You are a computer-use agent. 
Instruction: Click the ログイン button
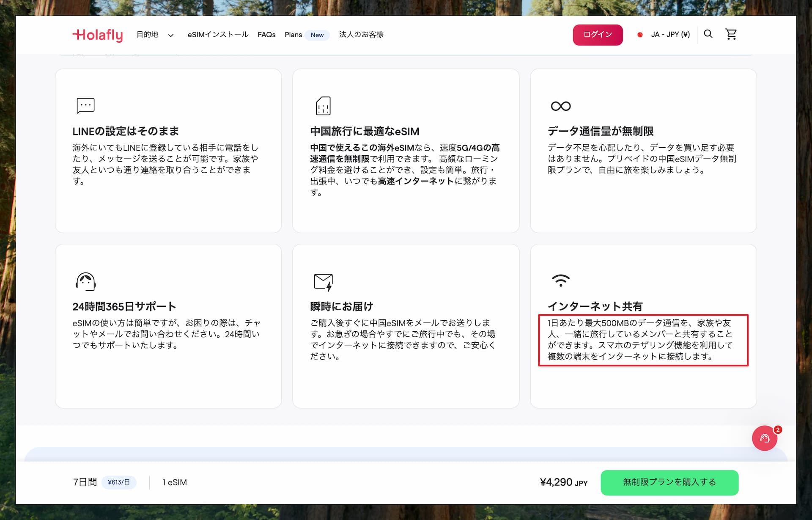tap(598, 35)
